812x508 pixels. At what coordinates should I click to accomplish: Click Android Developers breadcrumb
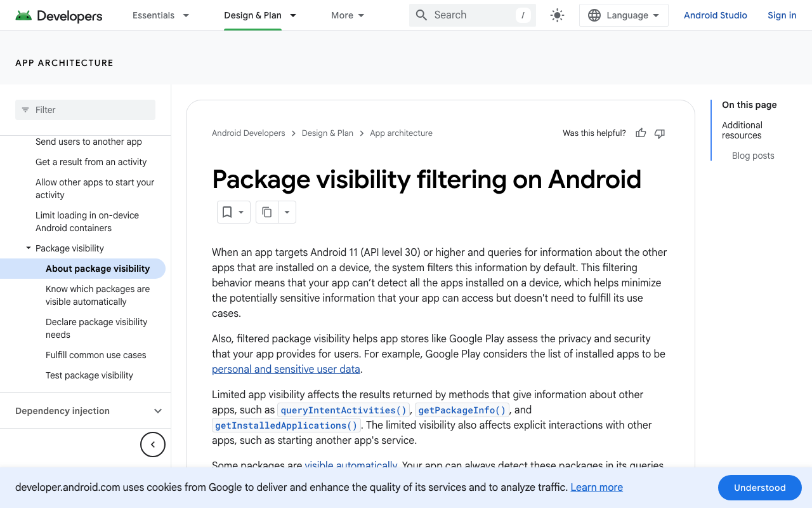[x=249, y=133]
